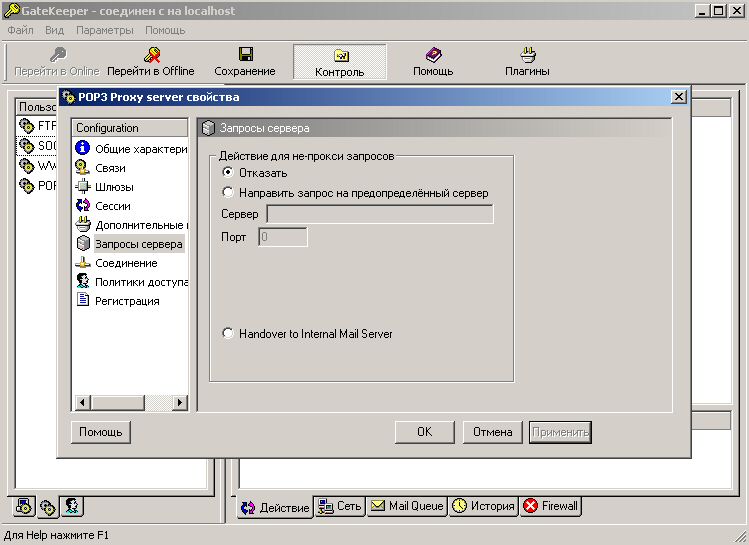Screen dimensions: 749x545
Task: Click the Сохранение floppy disk icon
Action: coord(246,54)
